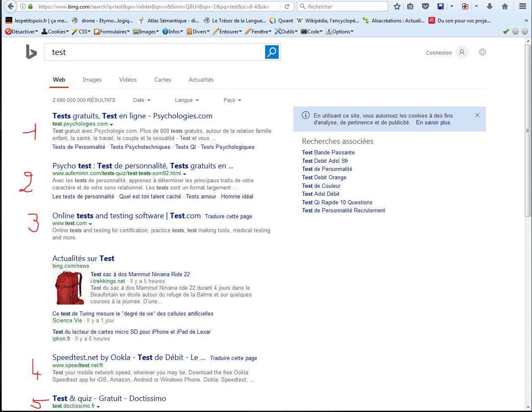Click the blue magnifier search button

point(272,52)
